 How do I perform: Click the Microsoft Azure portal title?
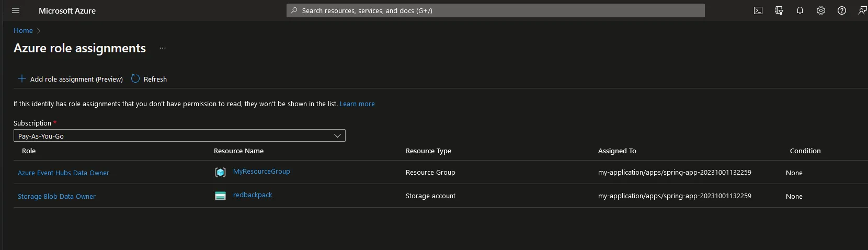tap(67, 10)
